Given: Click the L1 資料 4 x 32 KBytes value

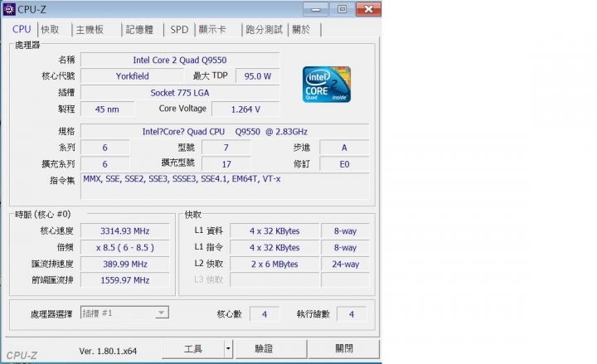Looking at the screenshot, I should (274, 231).
